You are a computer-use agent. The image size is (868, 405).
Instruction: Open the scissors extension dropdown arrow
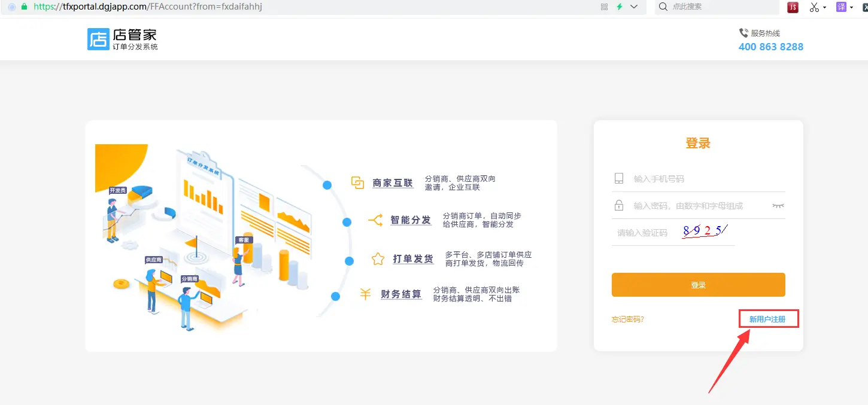[x=824, y=7]
